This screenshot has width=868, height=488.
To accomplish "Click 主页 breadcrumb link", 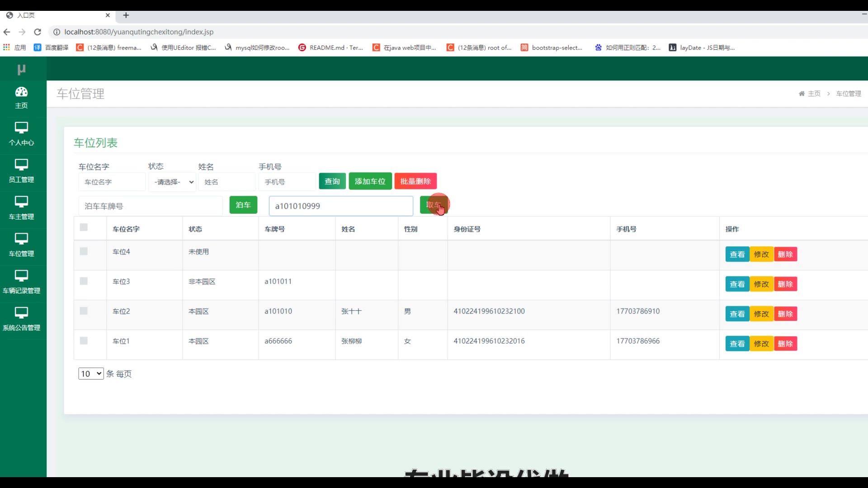I will pyautogui.click(x=814, y=94).
